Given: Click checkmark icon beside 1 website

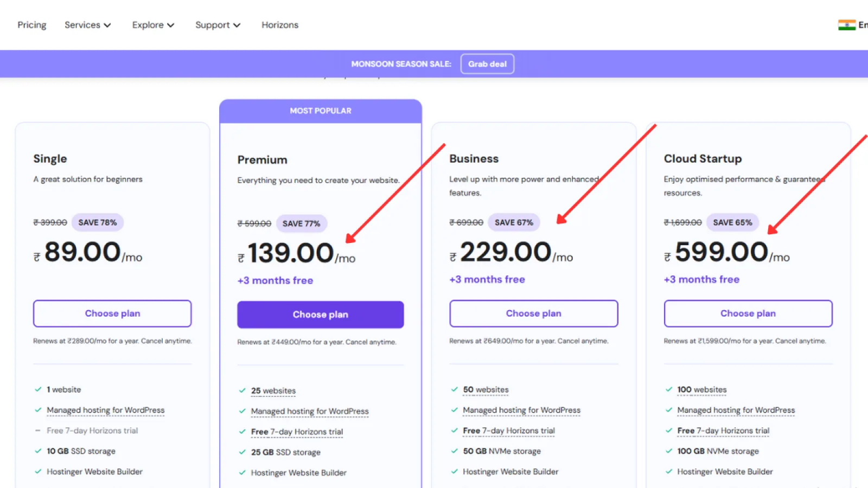Looking at the screenshot, I should [38, 389].
